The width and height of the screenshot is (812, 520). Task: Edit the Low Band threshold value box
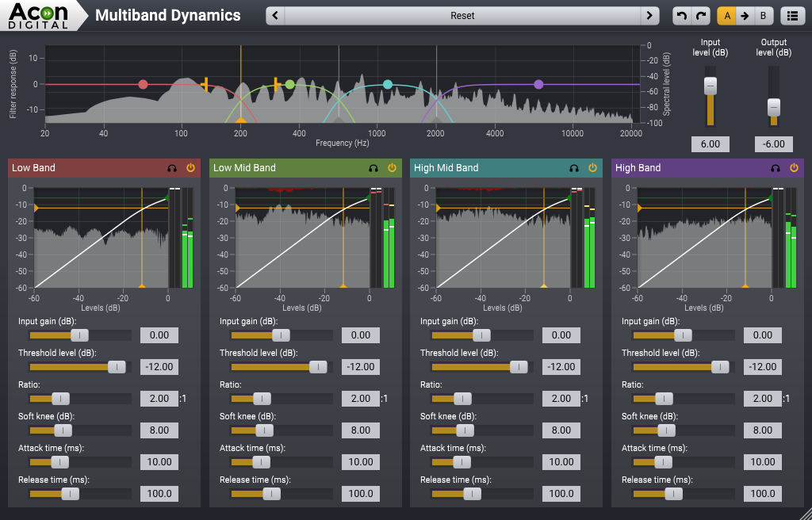pyautogui.click(x=159, y=366)
